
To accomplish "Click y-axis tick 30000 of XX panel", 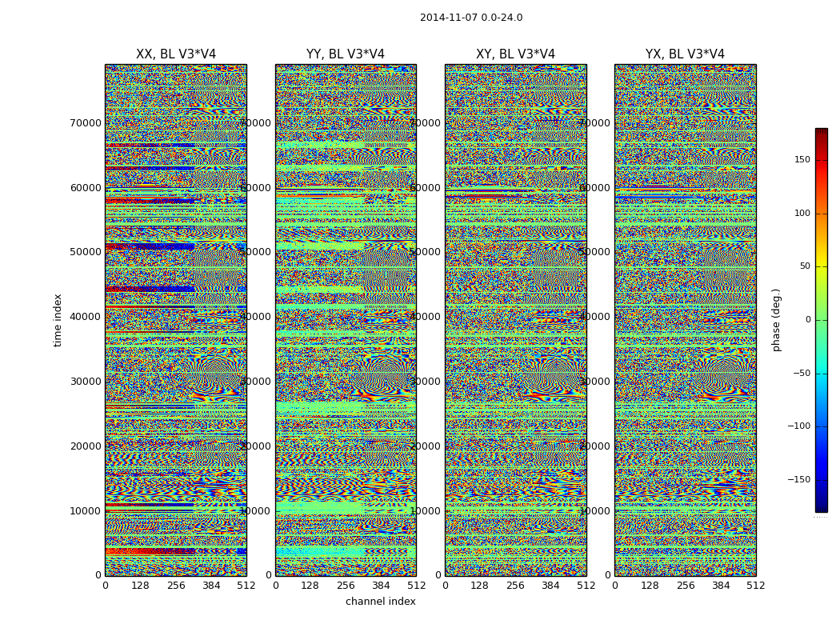I will (x=85, y=382).
